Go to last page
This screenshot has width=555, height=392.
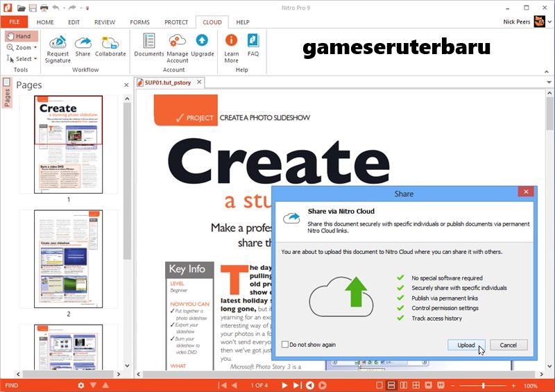click(x=297, y=385)
